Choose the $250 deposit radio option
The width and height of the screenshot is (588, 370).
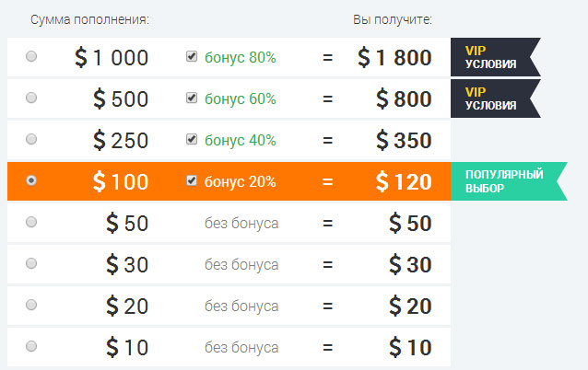pyautogui.click(x=32, y=140)
